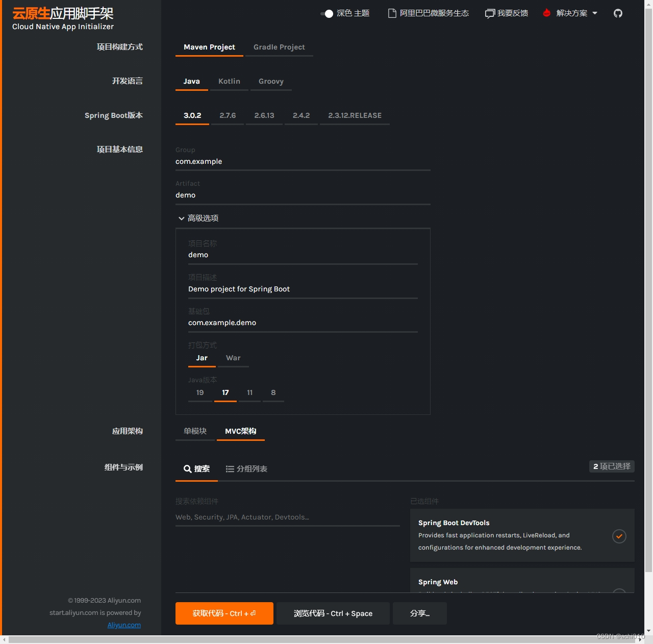Viewport: 653px width, 644px height.
Task: Click the feedback chat icon
Action: pyautogui.click(x=490, y=13)
